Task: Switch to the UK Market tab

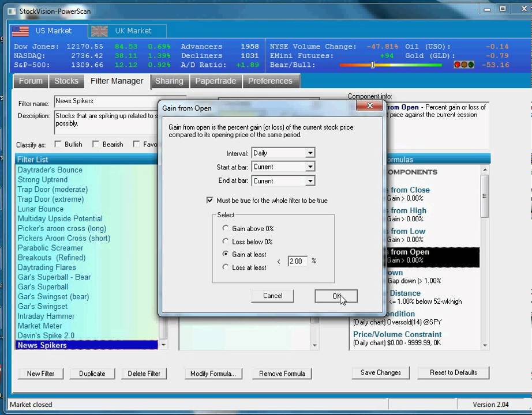Action: (128, 31)
